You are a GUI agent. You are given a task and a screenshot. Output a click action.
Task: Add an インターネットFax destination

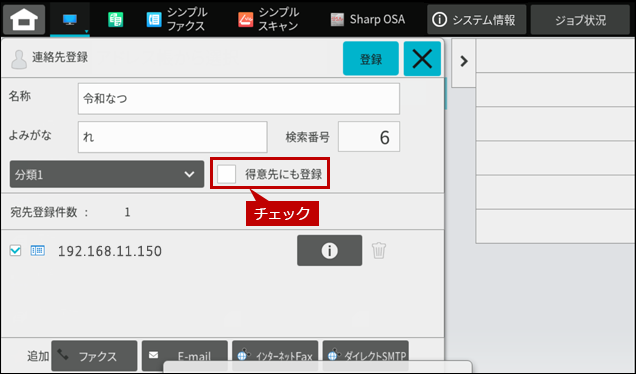tap(275, 356)
